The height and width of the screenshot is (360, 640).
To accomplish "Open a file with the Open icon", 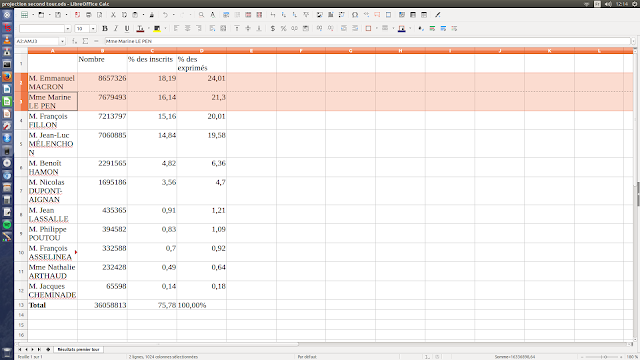I will click(41, 15).
